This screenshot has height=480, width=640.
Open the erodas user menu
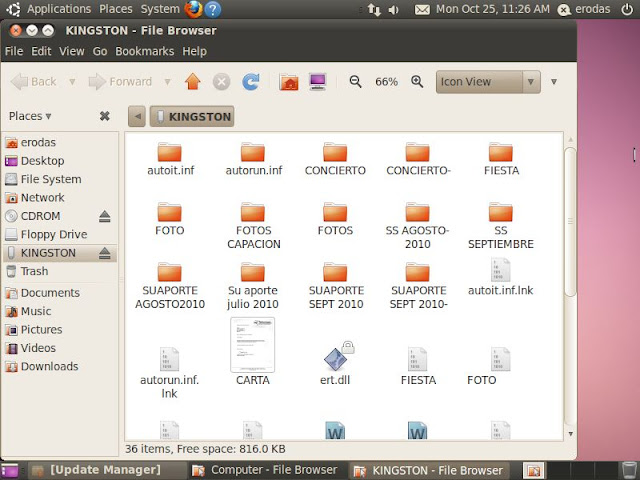click(584, 9)
